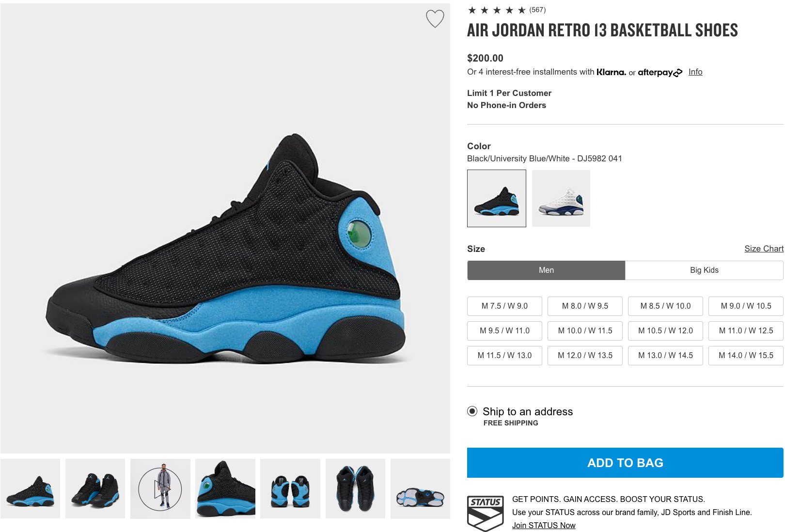View the heel close-up thumbnail

pos(225,489)
